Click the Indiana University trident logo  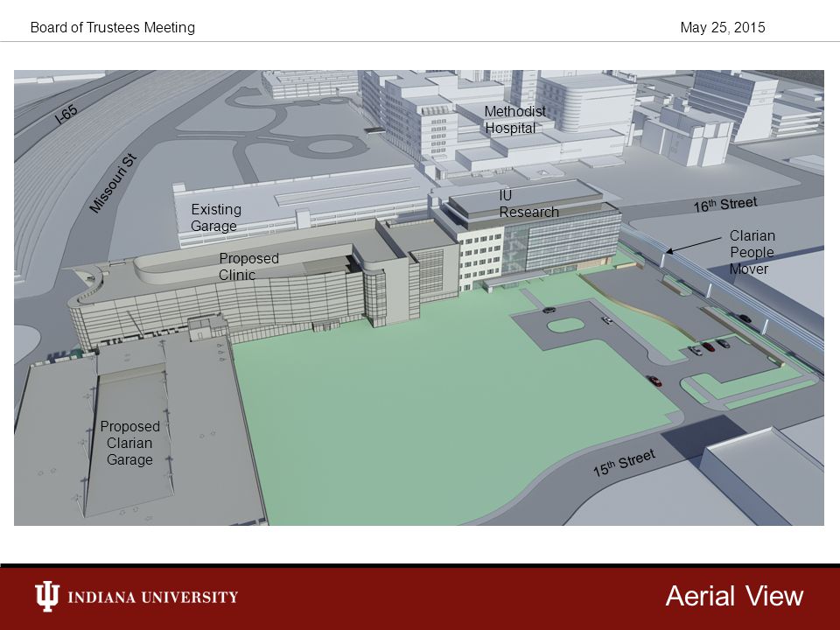click(46, 596)
